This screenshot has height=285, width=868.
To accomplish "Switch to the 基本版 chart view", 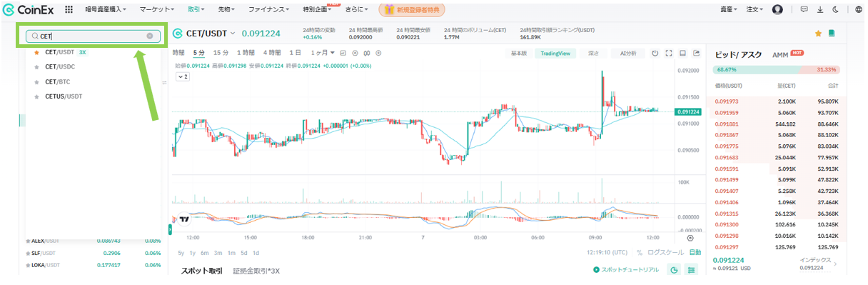I will tap(519, 53).
